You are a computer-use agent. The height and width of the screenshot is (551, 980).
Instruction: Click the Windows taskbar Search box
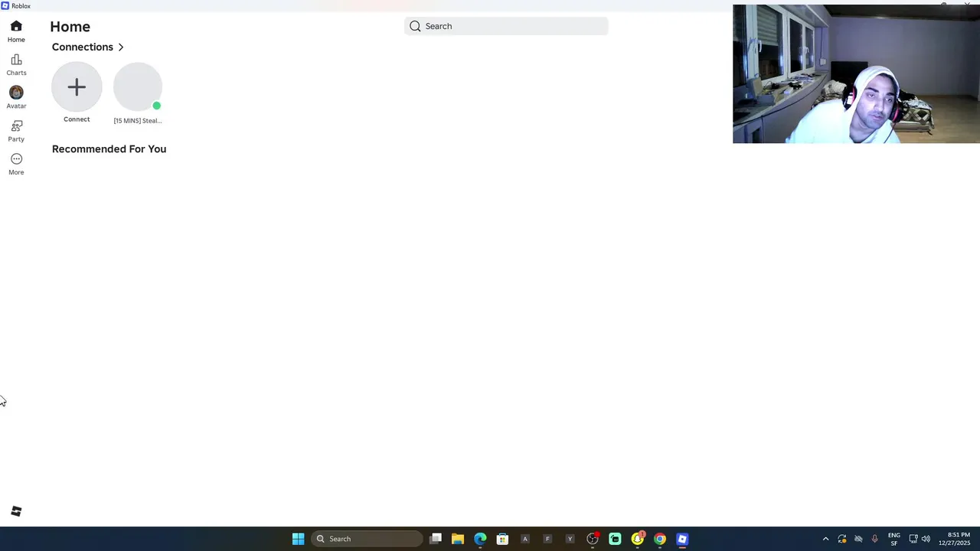point(367,539)
